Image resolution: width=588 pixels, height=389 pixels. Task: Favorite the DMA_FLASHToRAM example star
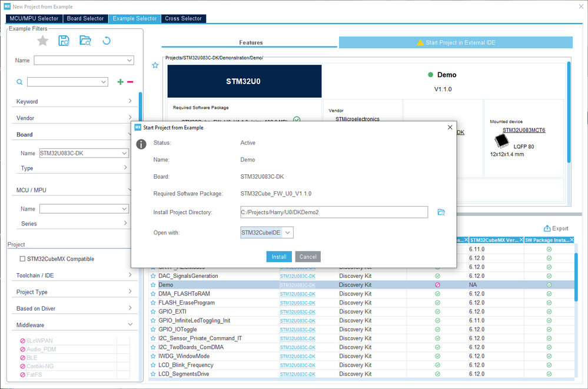(x=153, y=294)
